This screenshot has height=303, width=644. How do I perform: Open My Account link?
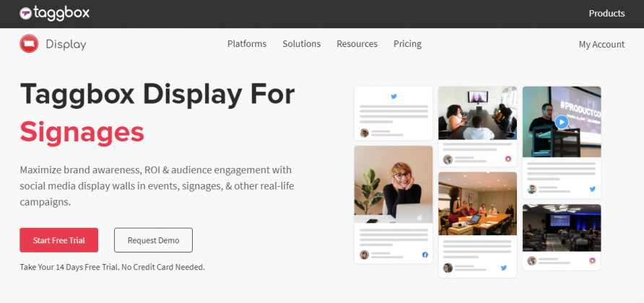[x=601, y=44]
